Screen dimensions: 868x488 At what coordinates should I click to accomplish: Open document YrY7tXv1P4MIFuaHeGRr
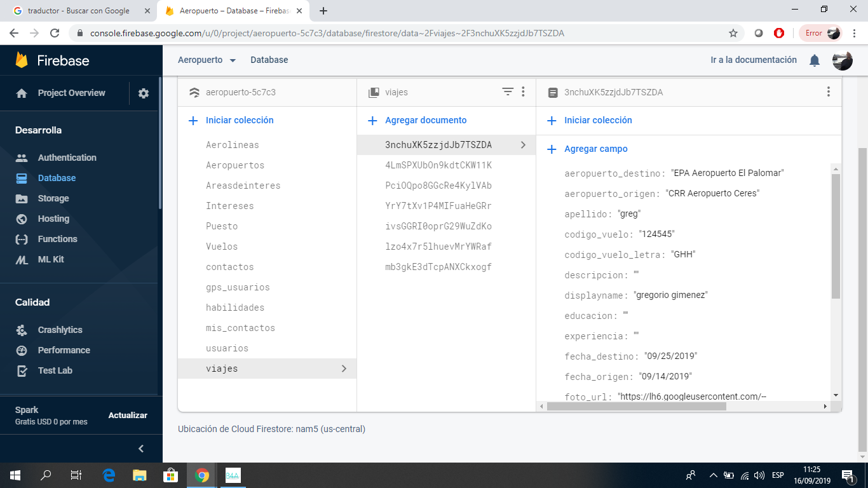point(438,206)
